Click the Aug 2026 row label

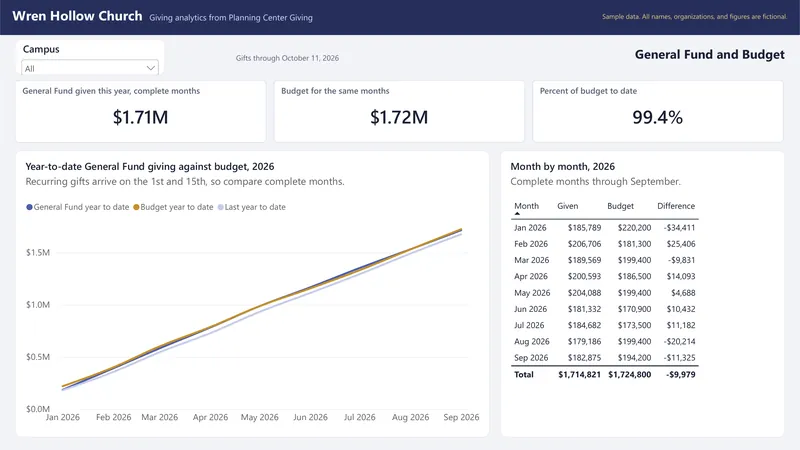coord(532,342)
